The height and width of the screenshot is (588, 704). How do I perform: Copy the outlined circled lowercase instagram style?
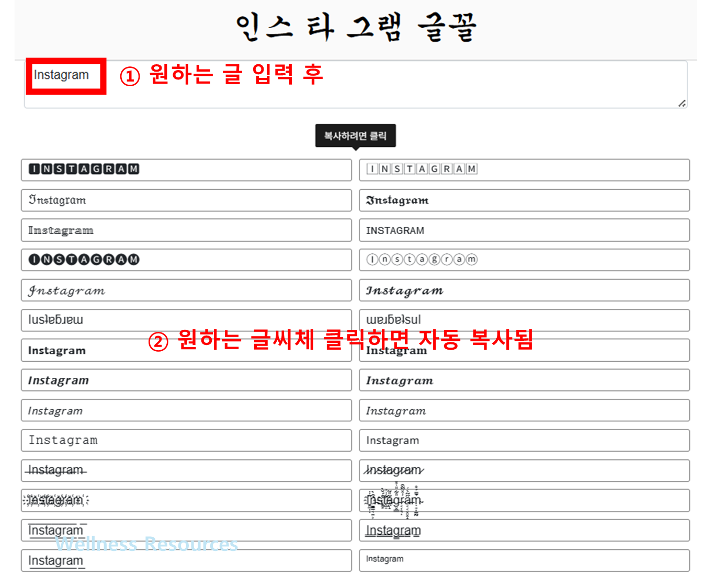click(524, 260)
